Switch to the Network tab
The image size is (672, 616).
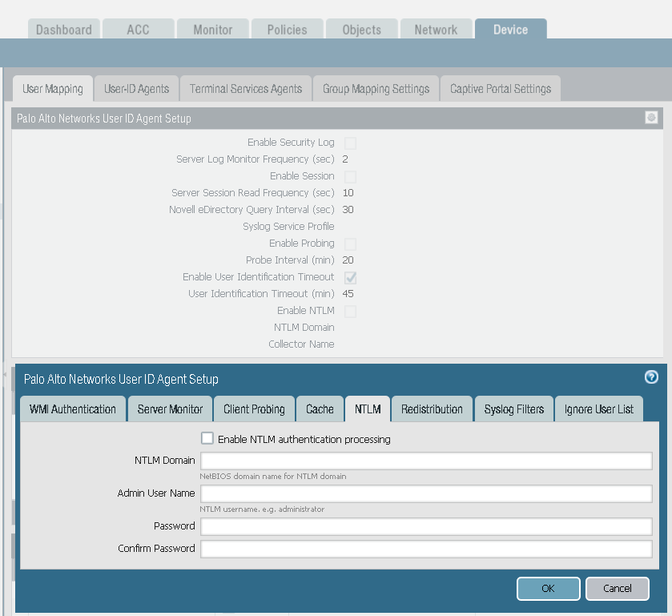coord(436,29)
